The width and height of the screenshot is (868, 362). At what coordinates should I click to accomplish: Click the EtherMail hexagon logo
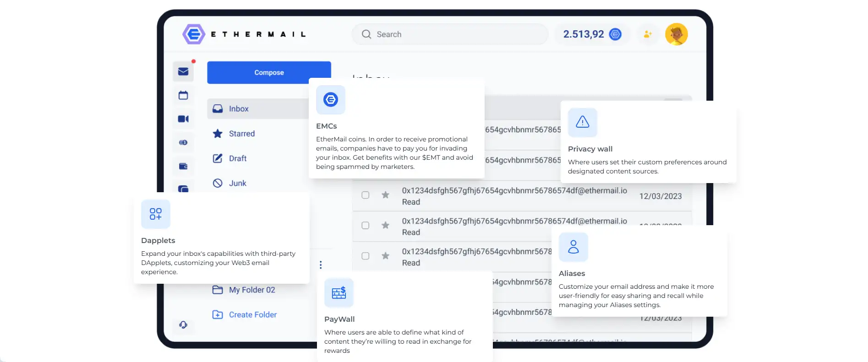(x=194, y=34)
